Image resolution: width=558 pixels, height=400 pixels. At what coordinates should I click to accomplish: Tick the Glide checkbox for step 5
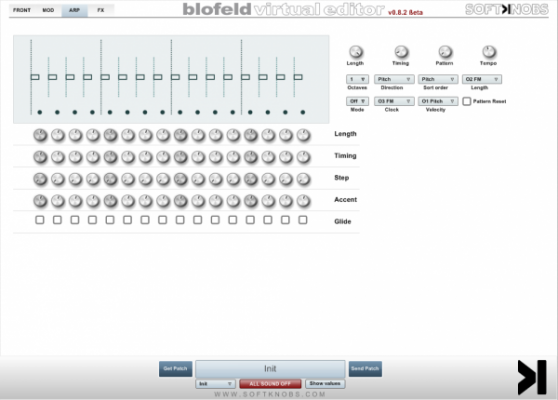(x=110, y=220)
